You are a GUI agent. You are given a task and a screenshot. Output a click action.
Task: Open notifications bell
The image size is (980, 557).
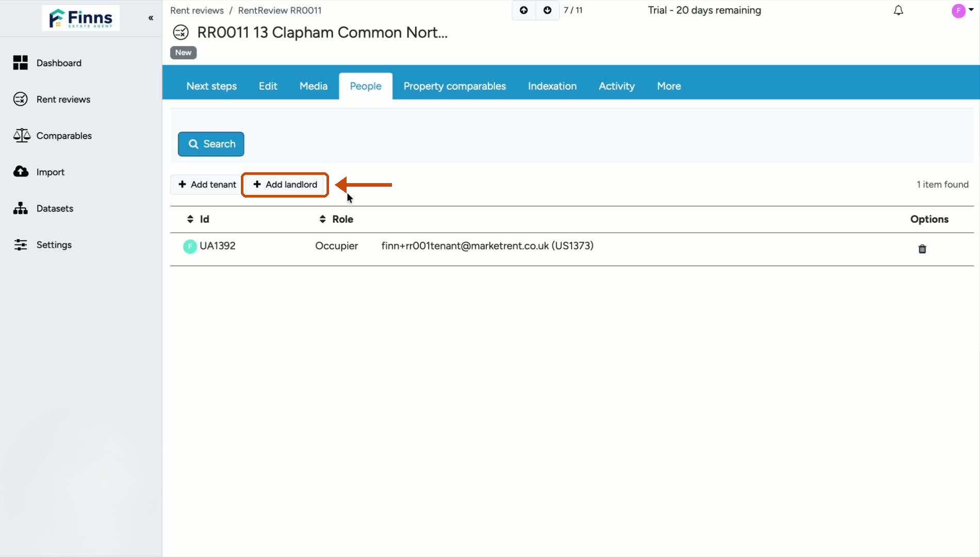click(x=899, y=10)
